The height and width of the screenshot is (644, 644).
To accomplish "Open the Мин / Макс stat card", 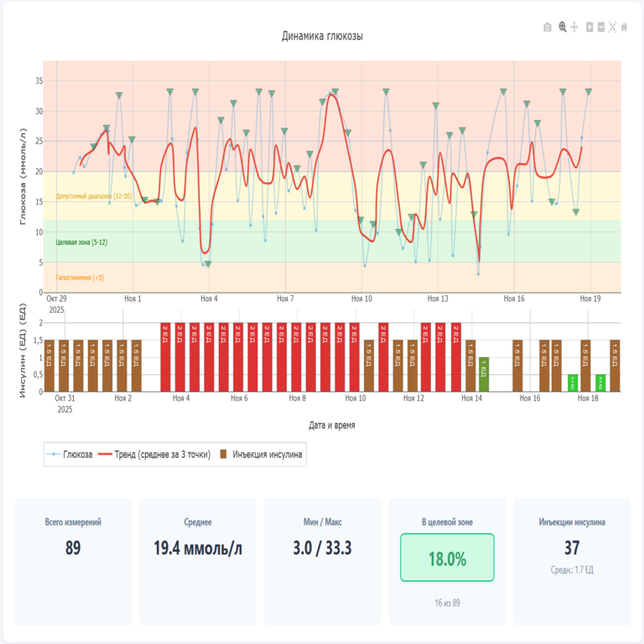I will pos(322,561).
